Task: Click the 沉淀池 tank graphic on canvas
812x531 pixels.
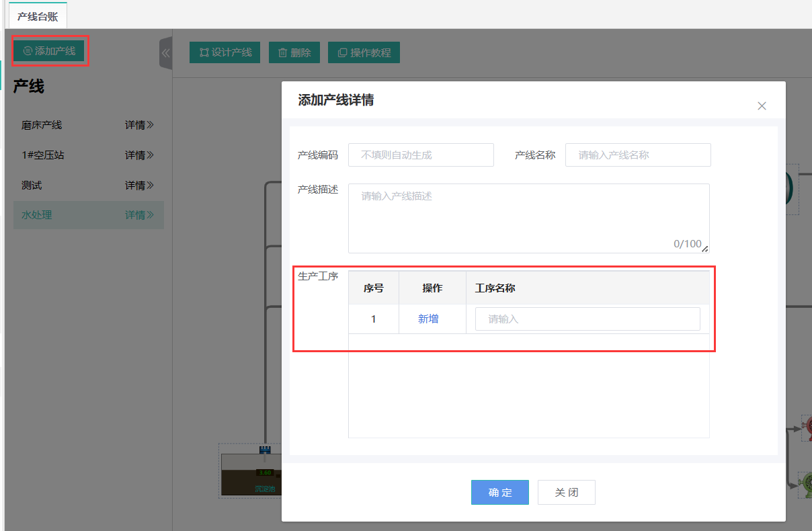Action: (251, 475)
